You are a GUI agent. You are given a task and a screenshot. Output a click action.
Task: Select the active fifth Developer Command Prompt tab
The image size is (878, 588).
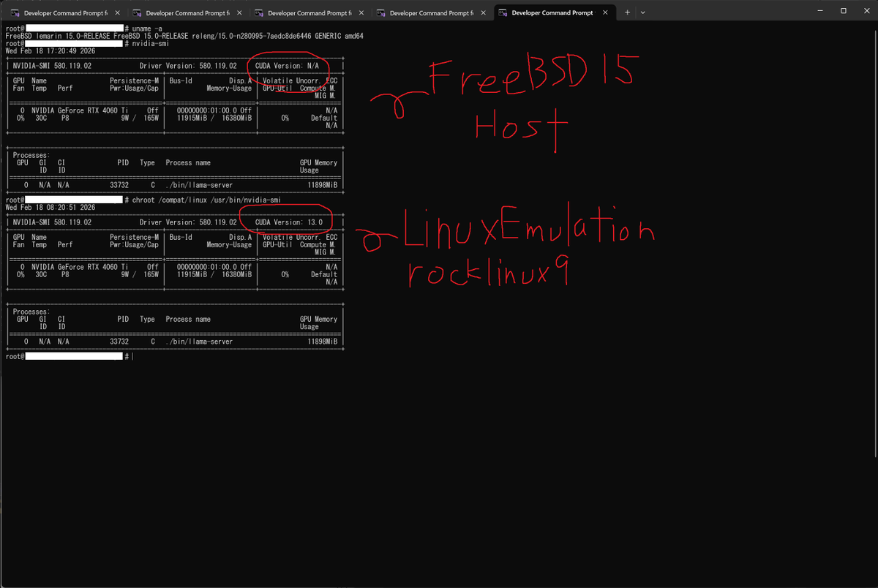pyautogui.click(x=553, y=13)
